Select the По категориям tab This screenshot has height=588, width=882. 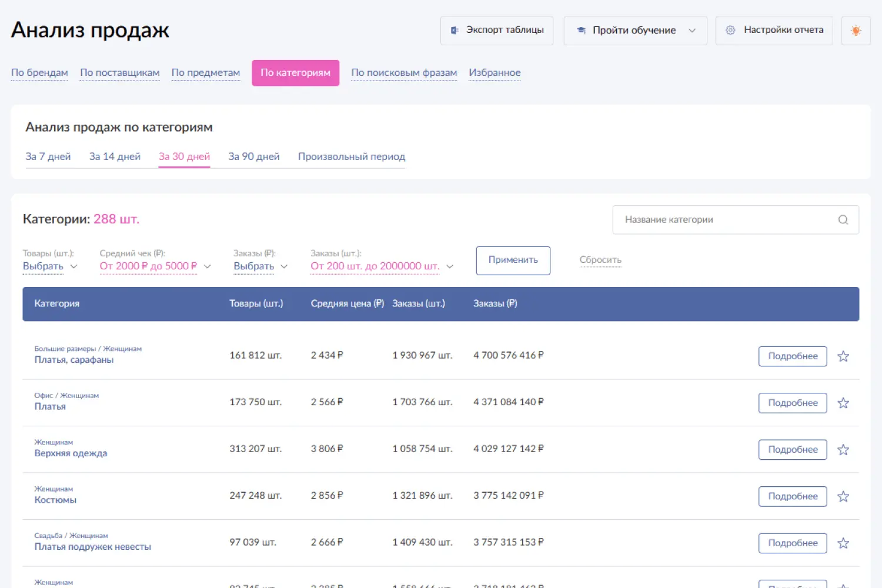(296, 73)
